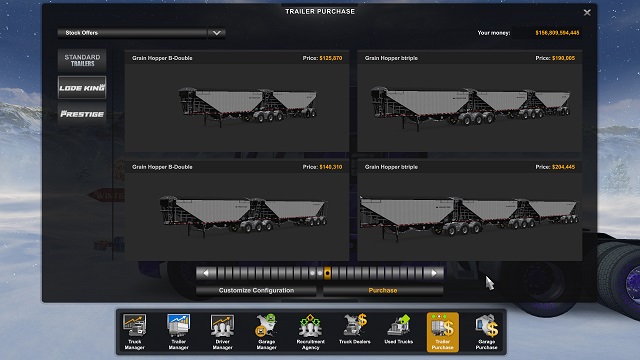
Task: Select Grain Hopper B-Double priced $140,310
Action: (237, 211)
